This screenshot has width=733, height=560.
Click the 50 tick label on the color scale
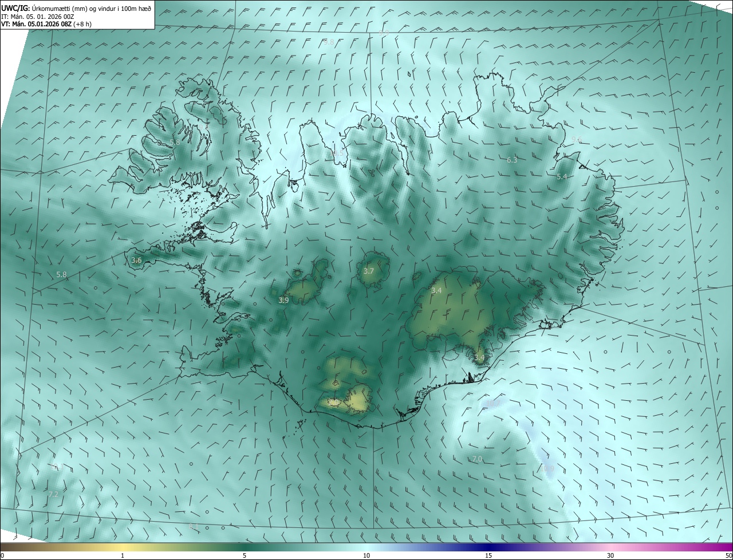[x=728, y=555]
